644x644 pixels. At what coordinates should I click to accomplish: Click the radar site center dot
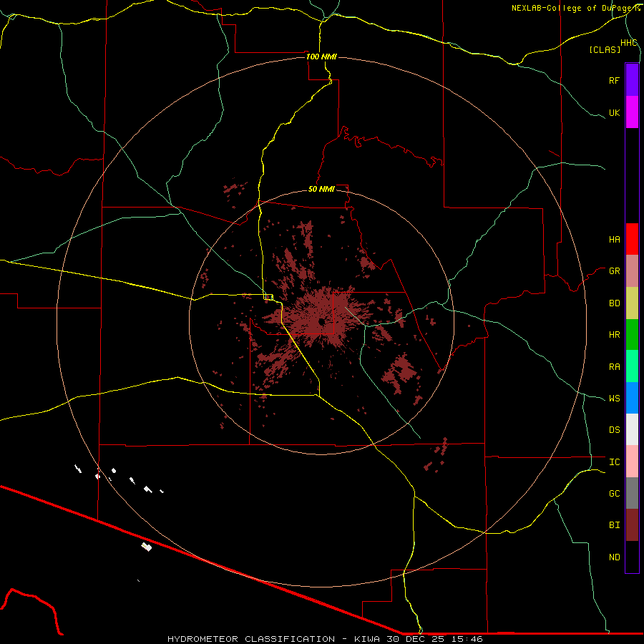point(321,321)
